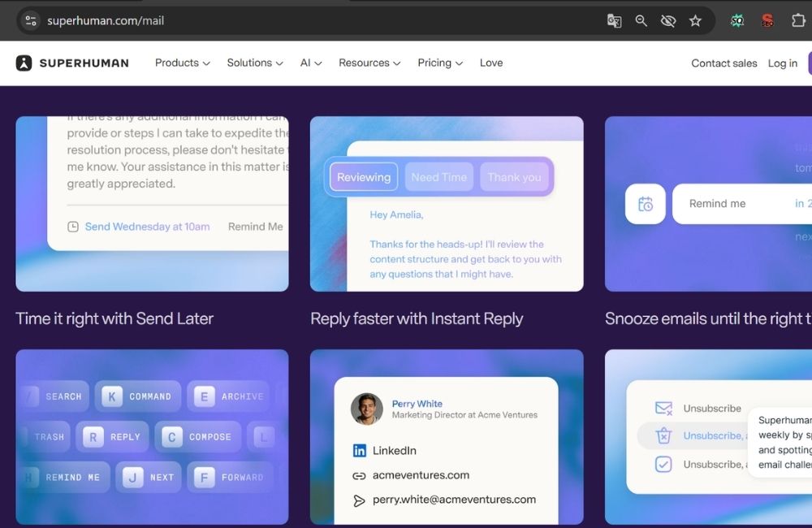This screenshot has height=528, width=812.
Task: Expand the AI dropdown menu
Action: 311,63
